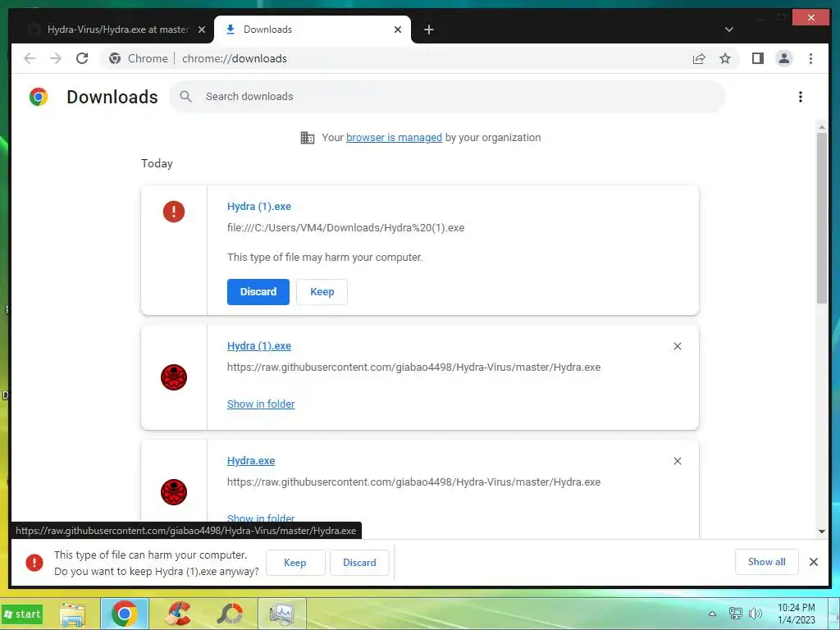Open the browser is managed link
This screenshot has height=630, width=840.
394,138
